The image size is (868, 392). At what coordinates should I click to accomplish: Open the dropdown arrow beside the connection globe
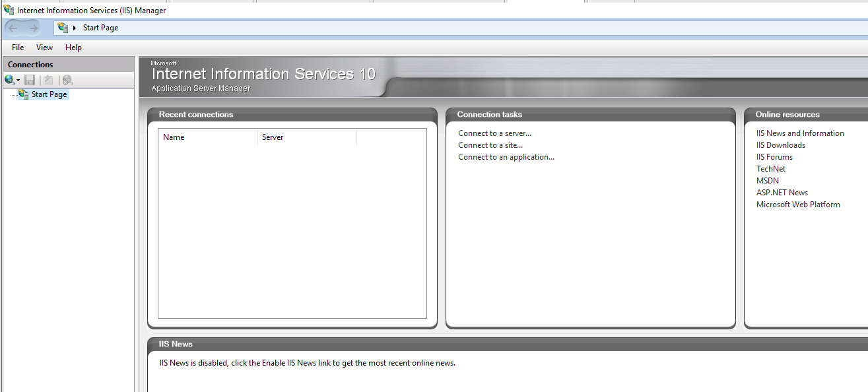pos(18,80)
